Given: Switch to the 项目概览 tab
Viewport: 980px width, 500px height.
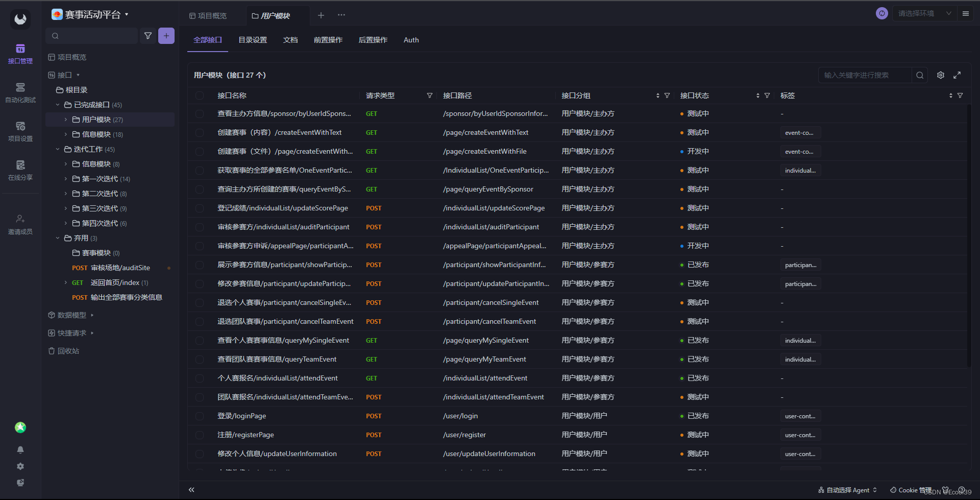Looking at the screenshot, I should tap(212, 15).
